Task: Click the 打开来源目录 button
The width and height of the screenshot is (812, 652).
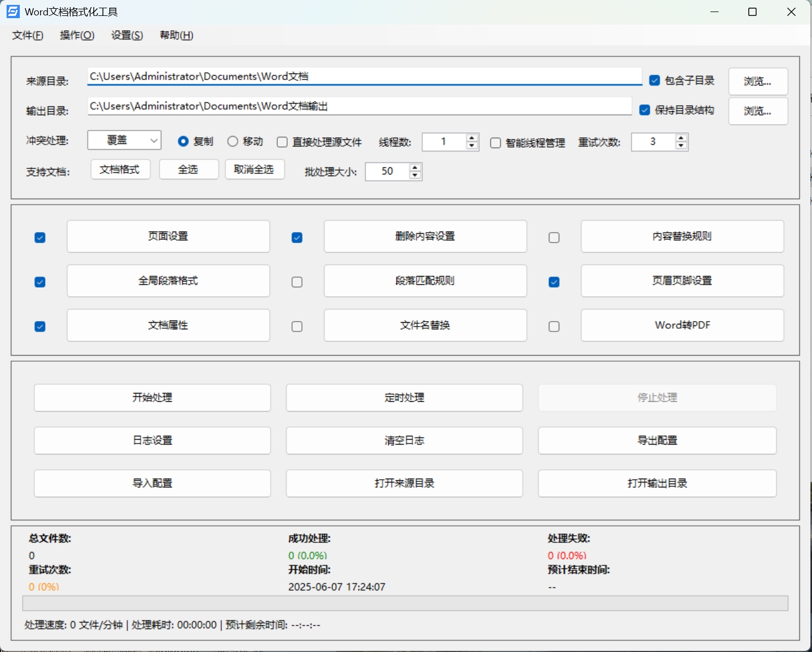Action: tap(405, 484)
